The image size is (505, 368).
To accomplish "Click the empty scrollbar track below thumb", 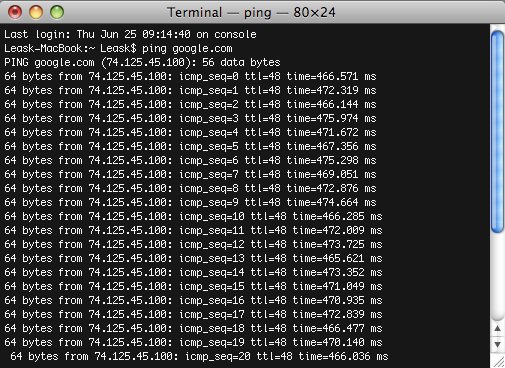I will (497, 277).
